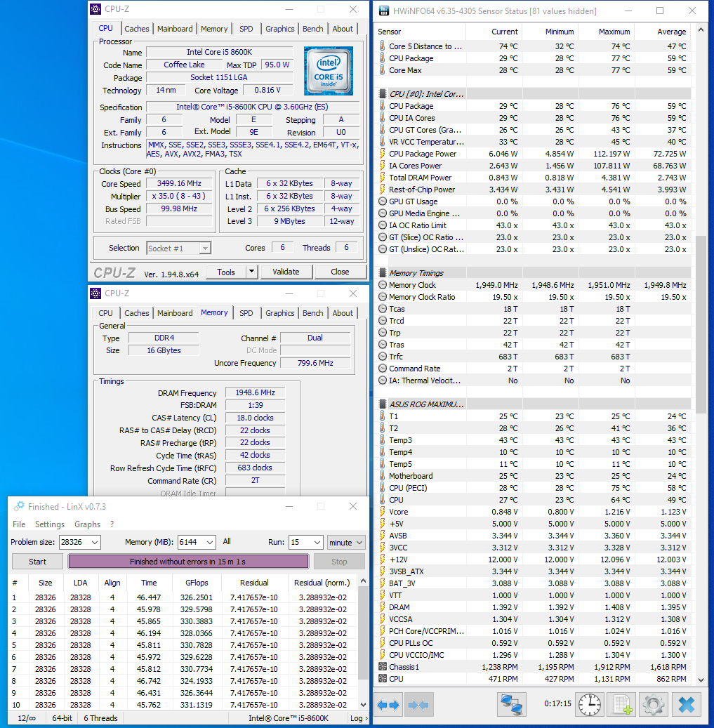The height and width of the screenshot is (728, 714).
Task: Click CPU-Z title icon in top window
Action: coord(95,9)
